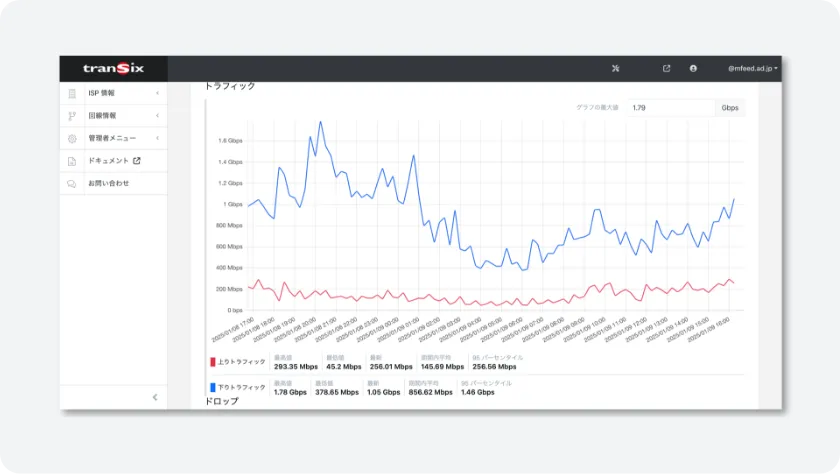Image resolution: width=840 pixels, height=474 pixels.
Task: Click the お問い合わせ chat bubble icon
Action: [71, 184]
